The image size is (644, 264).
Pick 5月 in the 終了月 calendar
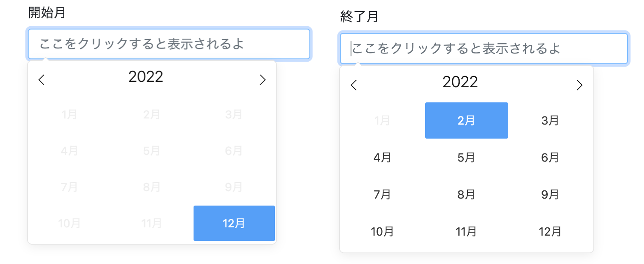(x=467, y=157)
